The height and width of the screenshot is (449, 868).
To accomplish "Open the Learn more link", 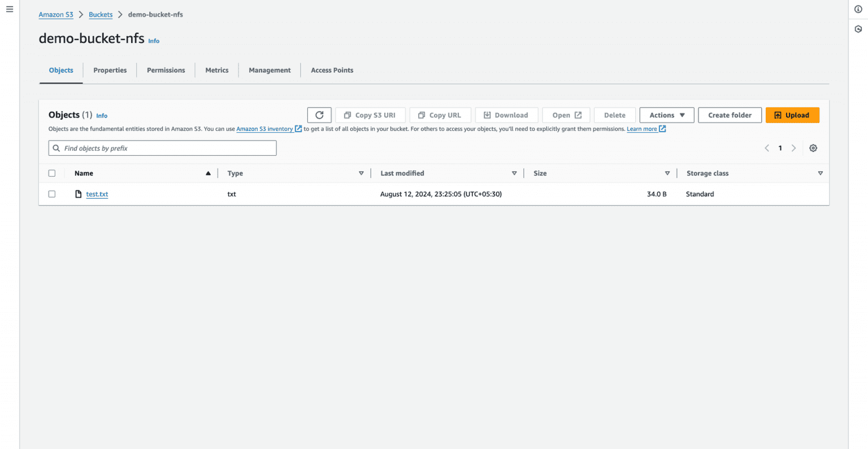I will click(643, 129).
